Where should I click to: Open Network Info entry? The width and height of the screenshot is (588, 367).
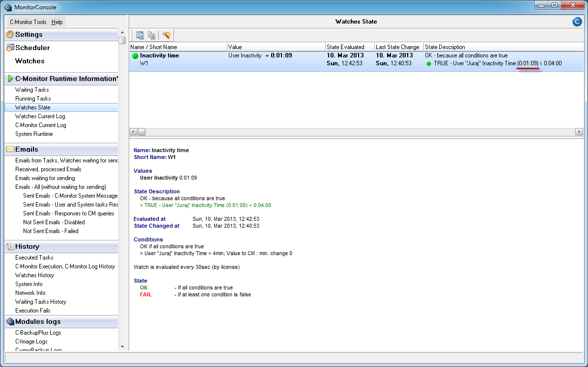[30, 293]
